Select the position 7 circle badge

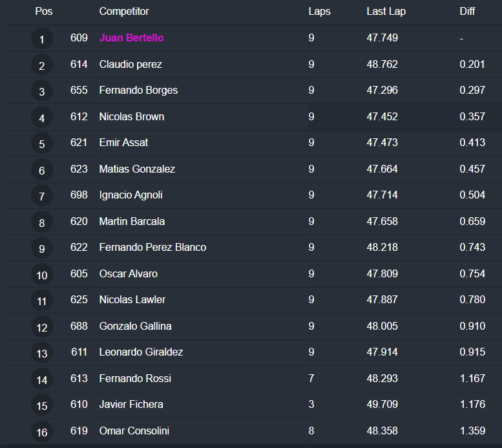point(42,196)
